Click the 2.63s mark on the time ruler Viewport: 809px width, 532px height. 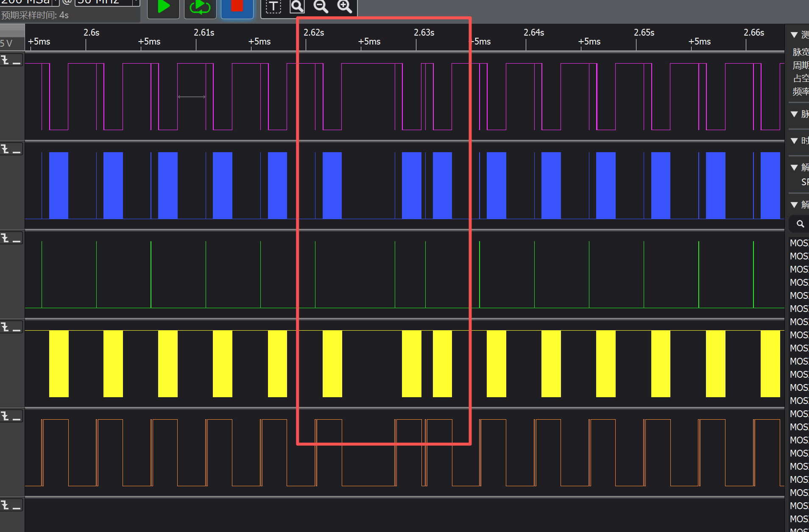[x=424, y=33]
